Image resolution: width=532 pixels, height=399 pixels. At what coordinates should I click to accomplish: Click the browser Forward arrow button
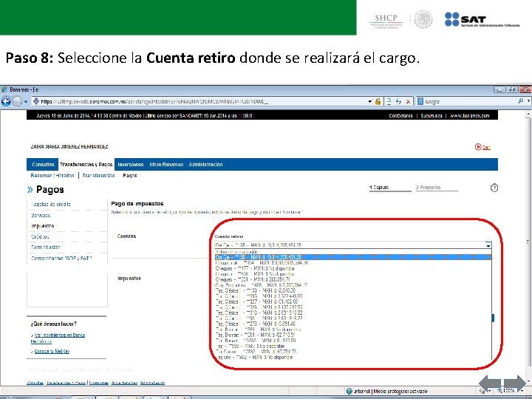coord(17,101)
